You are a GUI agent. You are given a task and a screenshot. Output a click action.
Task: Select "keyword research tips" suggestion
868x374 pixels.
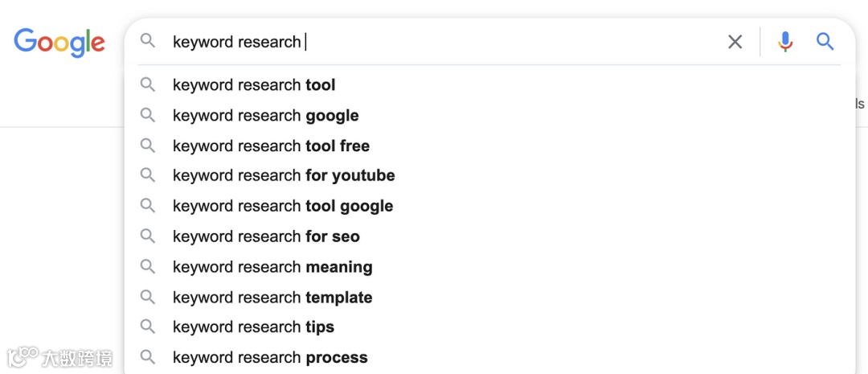253,327
